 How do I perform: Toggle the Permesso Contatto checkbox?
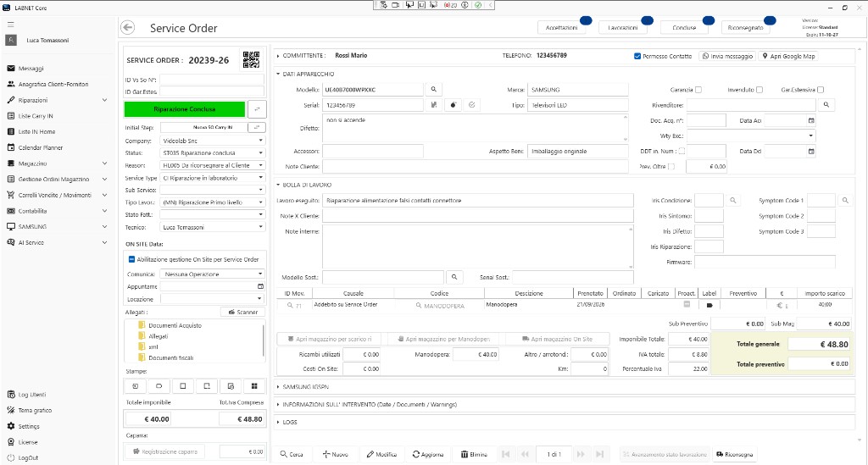pos(637,57)
